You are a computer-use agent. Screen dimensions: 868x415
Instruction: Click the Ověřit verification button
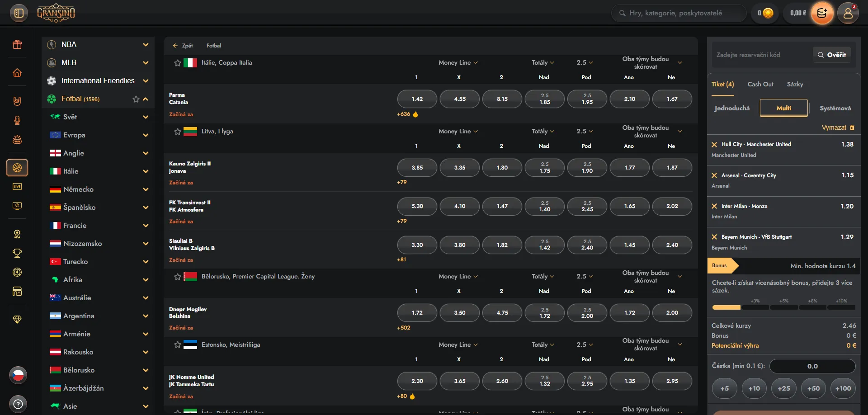pos(832,55)
